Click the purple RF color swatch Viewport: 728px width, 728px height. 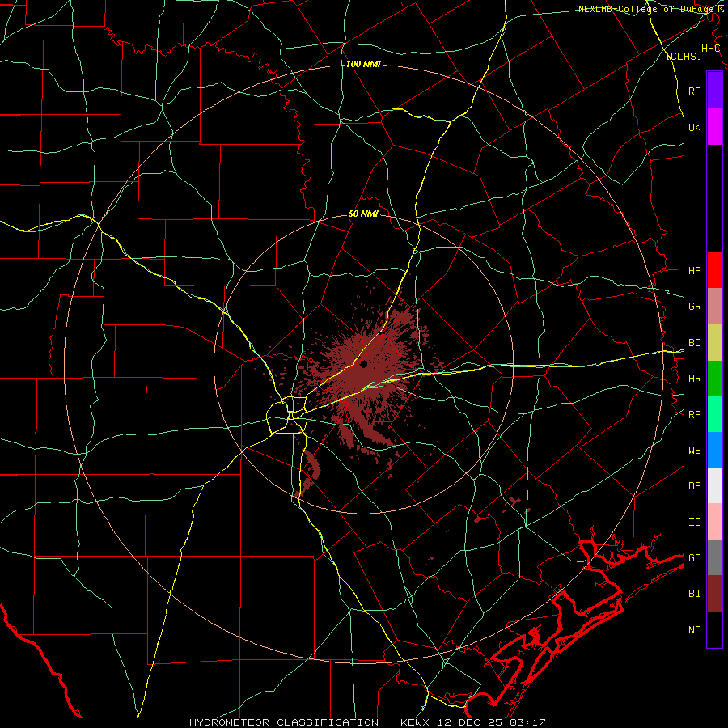point(714,91)
